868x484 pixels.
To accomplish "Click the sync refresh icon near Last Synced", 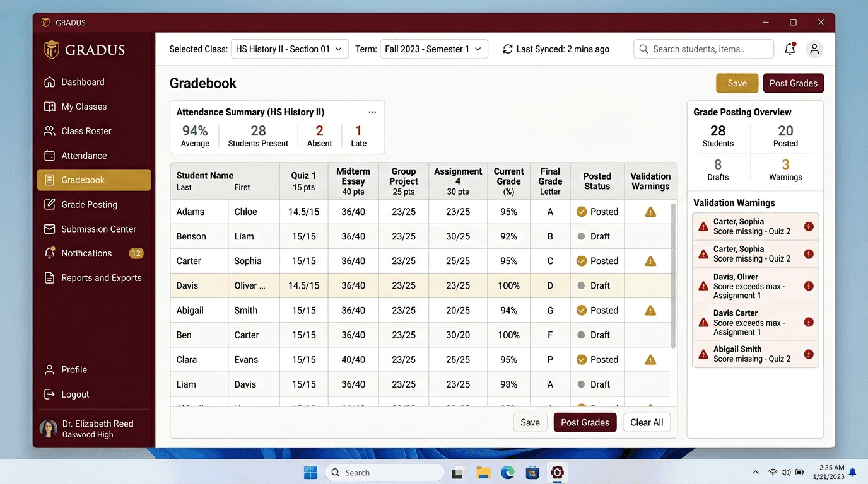I will point(507,49).
